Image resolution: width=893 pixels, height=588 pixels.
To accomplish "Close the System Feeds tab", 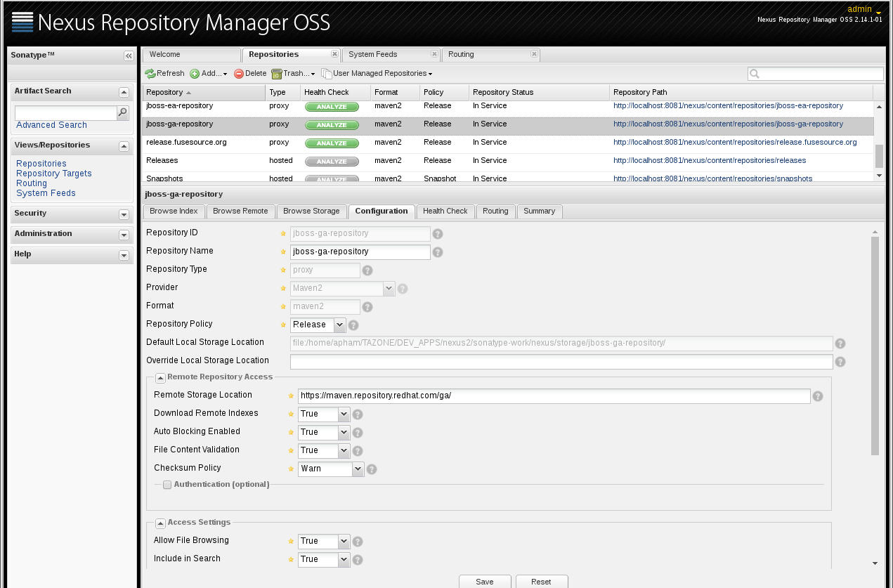I will (434, 54).
